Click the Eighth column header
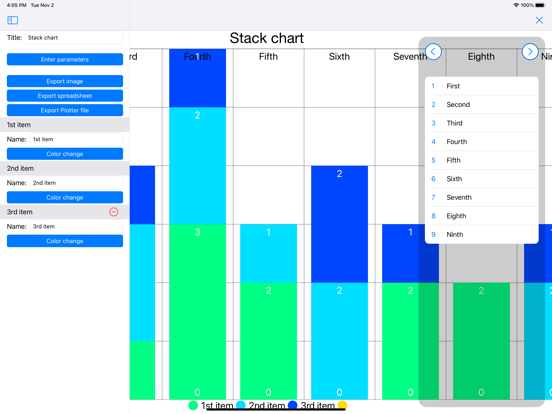This screenshot has height=414, width=552. pyautogui.click(x=481, y=57)
